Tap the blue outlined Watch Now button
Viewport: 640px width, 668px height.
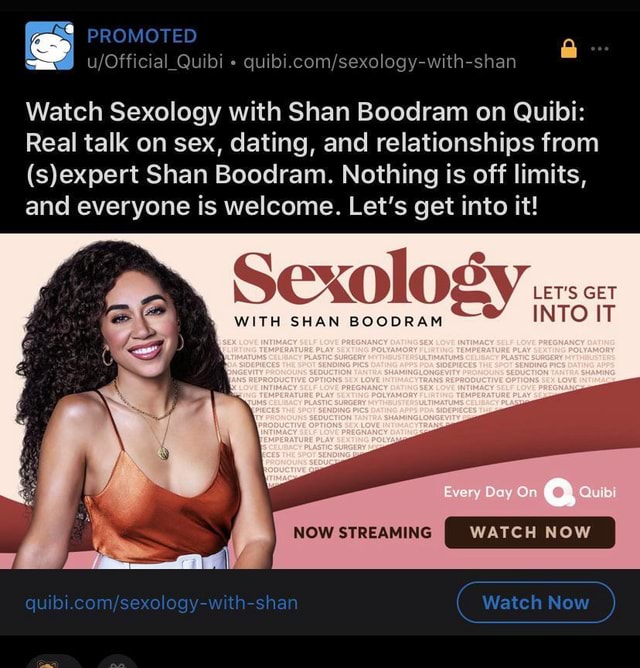coord(536,602)
